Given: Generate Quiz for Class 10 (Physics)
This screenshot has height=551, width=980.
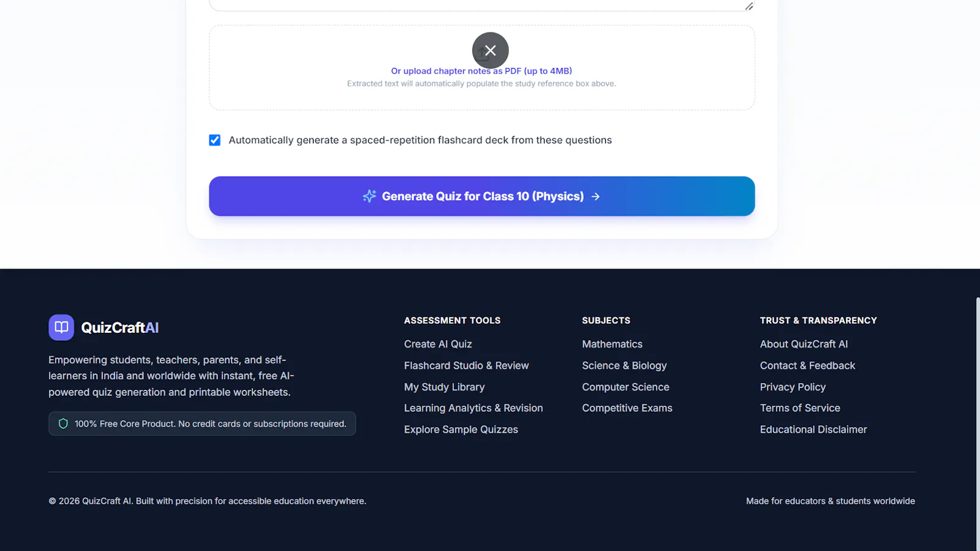Looking at the screenshot, I should click(481, 196).
